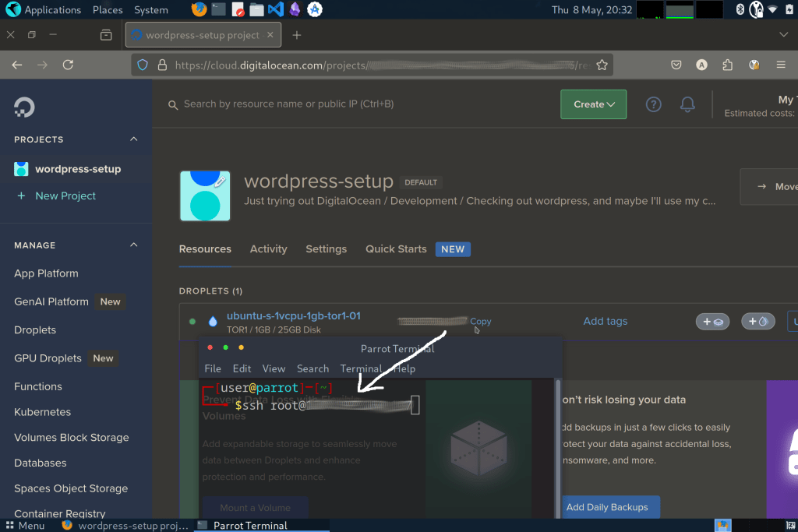This screenshot has height=532, width=798.
Task: Open ubuntu-s-1vcpu-1gb-tor1-01 droplet link
Action: 293,315
